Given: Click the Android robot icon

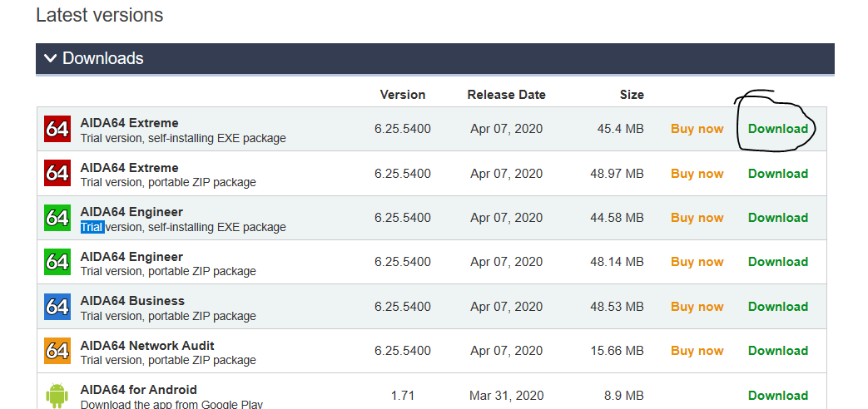Looking at the screenshot, I should [57, 395].
